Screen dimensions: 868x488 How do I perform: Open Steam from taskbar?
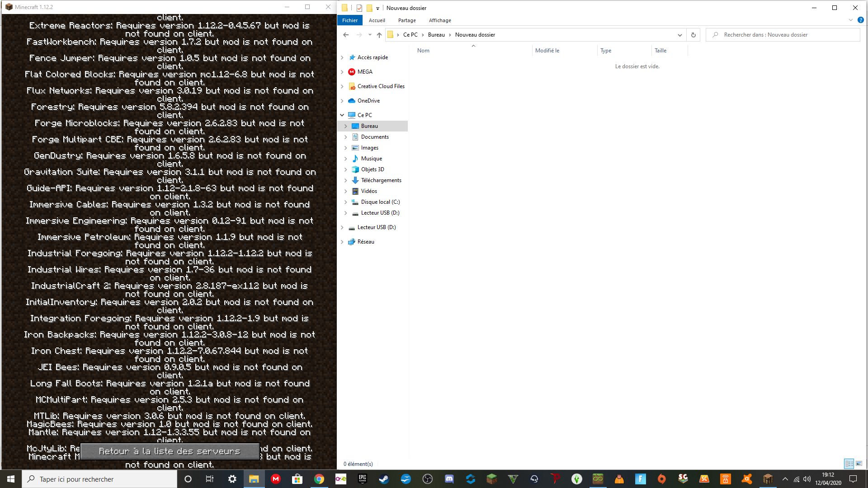point(384,479)
